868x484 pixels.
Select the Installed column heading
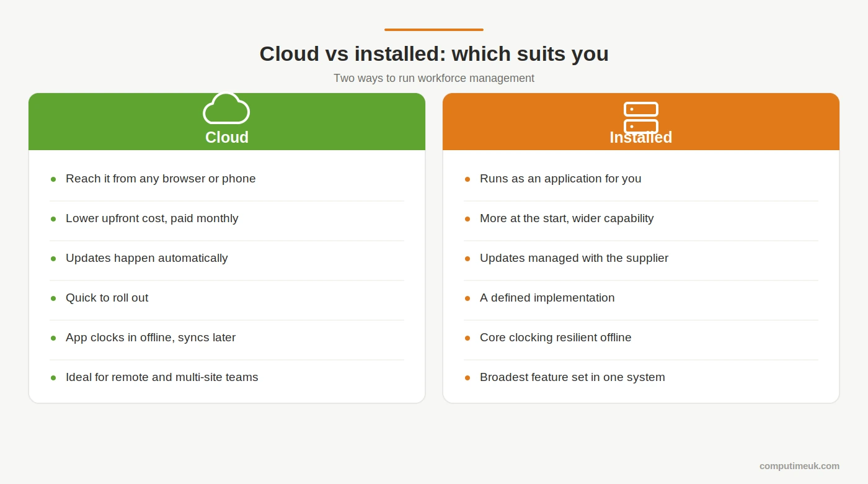641,137
